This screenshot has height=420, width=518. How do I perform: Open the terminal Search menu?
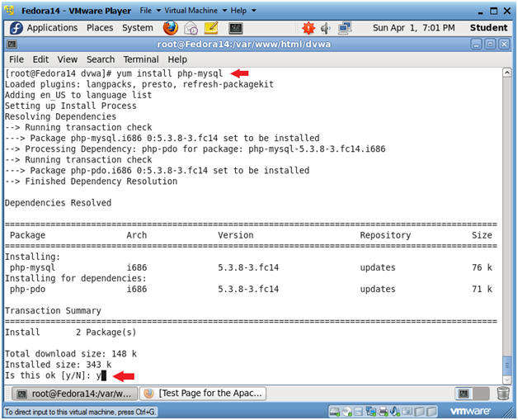[x=101, y=59]
